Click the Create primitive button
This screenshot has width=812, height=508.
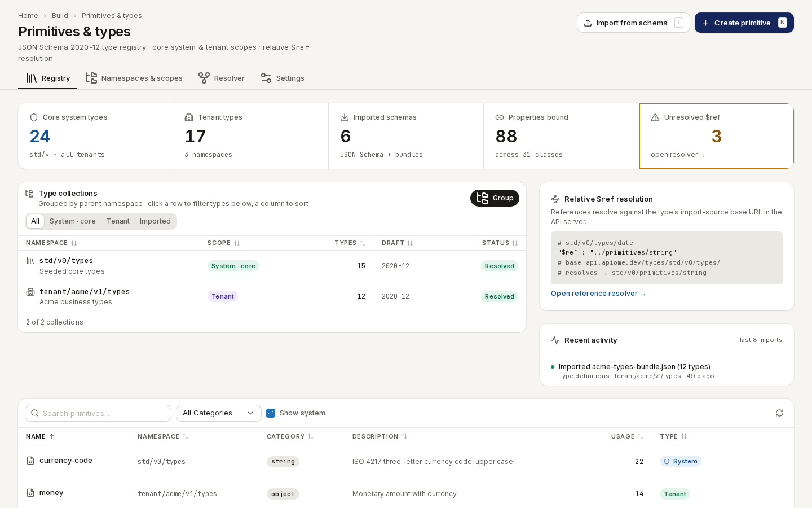(744, 23)
